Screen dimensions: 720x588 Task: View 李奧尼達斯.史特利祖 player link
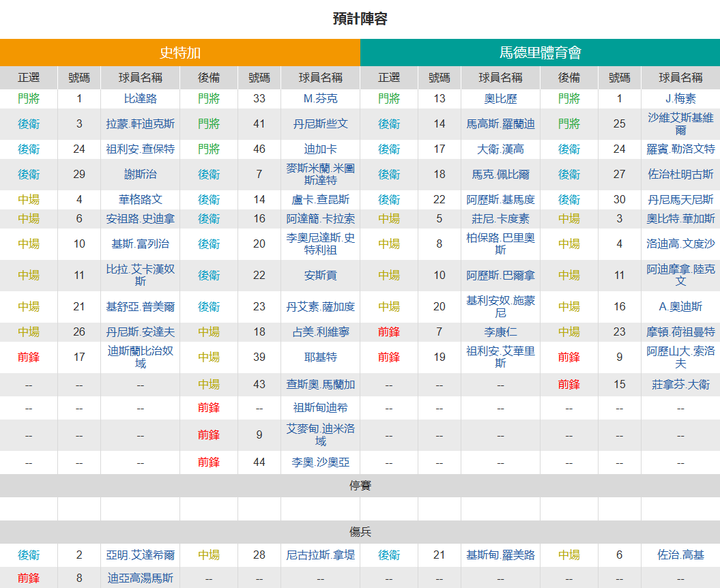(x=321, y=244)
